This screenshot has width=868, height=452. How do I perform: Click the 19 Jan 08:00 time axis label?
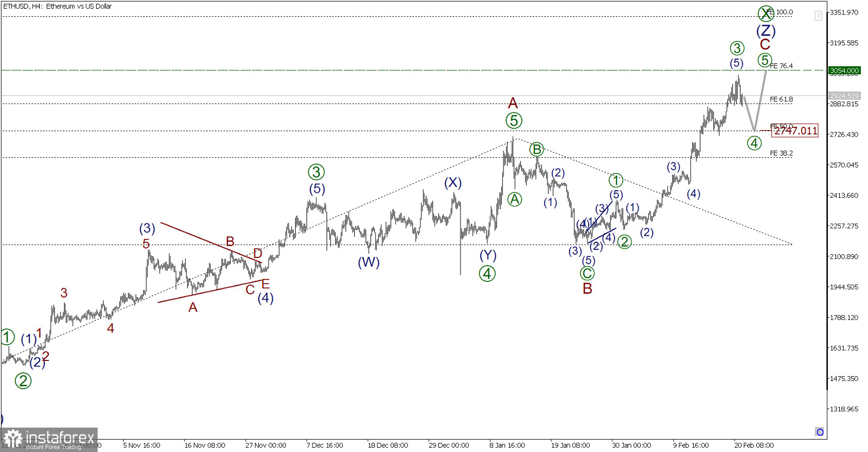pyautogui.click(x=571, y=445)
